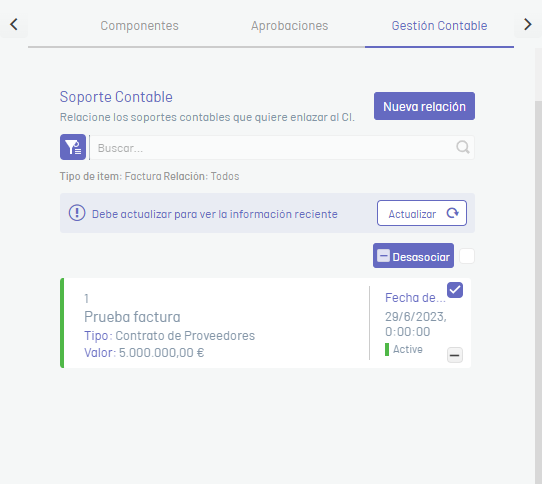
Task: Focus the Buscar search field
Action: coord(281,148)
